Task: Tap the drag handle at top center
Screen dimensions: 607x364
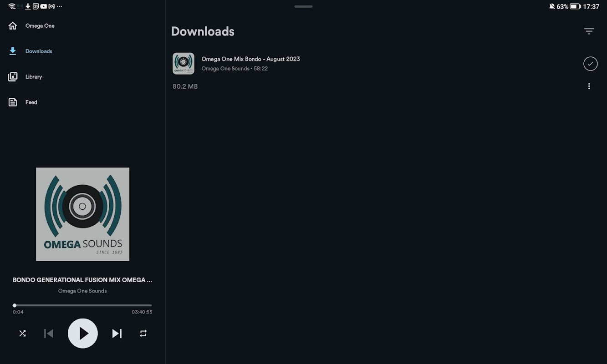Action: [x=303, y=6]
